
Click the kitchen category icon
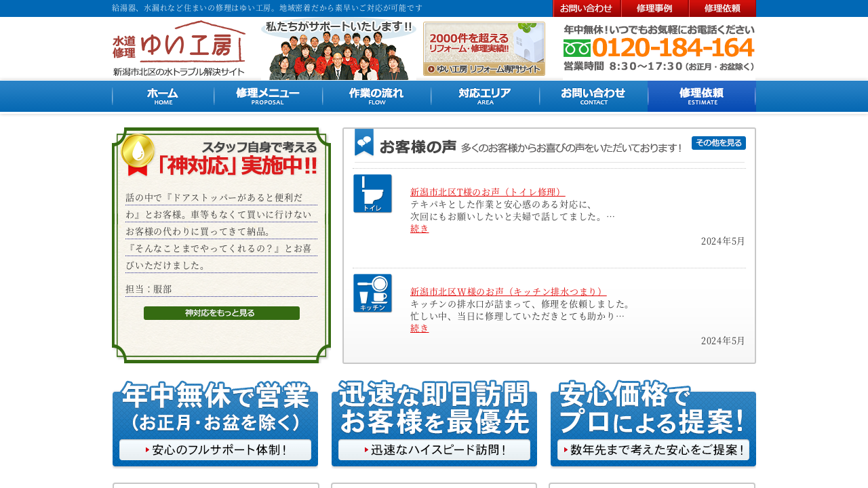pyautogui.click(x=372, y=293)
